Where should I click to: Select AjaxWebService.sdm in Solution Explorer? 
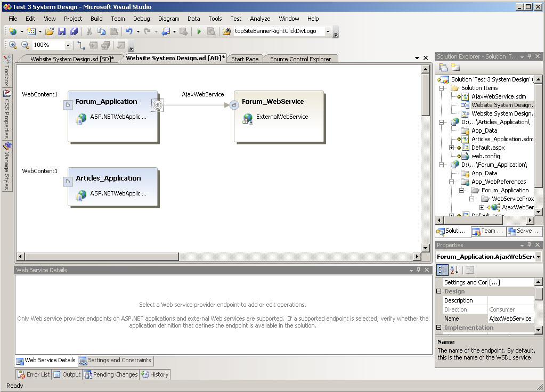499,96
